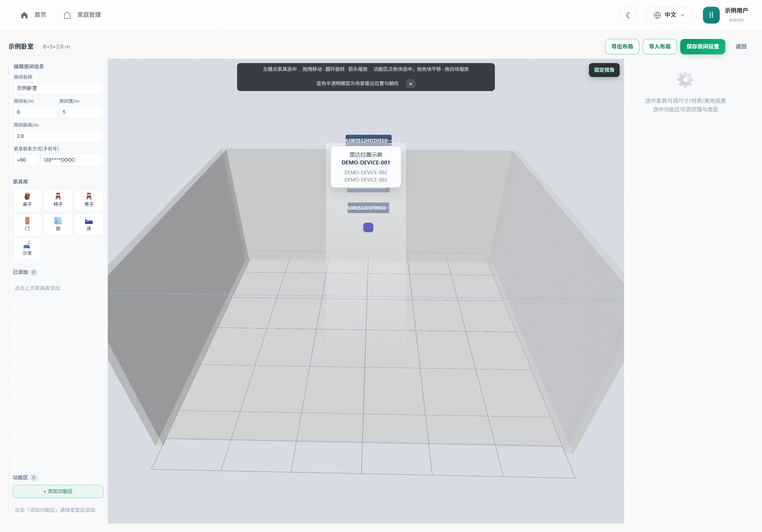The image size is (762, 532).
Task: Click DEMO-DEVICE-001 in radar tooltip
Action: tap(366, 163)
